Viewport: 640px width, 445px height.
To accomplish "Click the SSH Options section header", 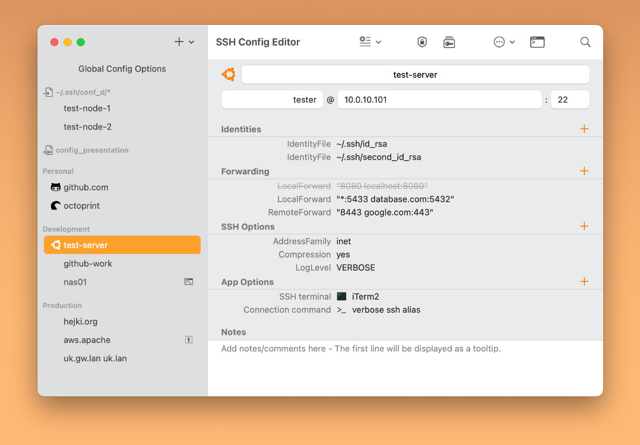I will (x=248, y=227).
